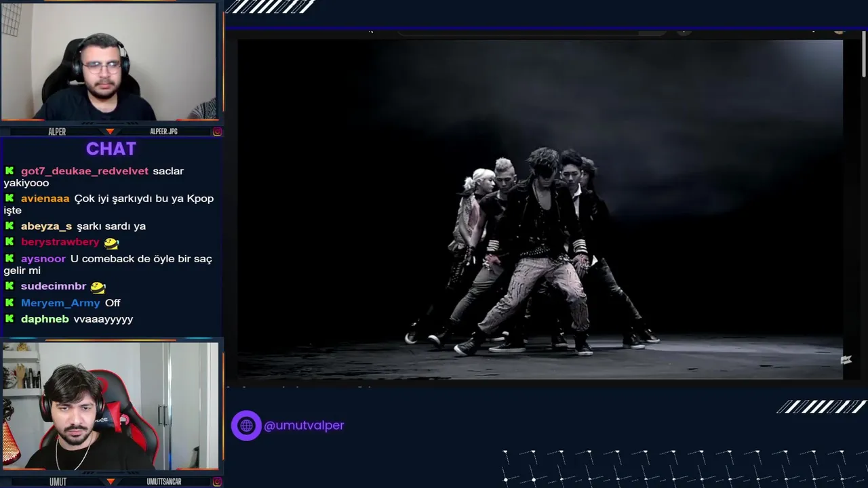Open got7_deukae_redvelvet's chat username

click(x=85, y=171)
